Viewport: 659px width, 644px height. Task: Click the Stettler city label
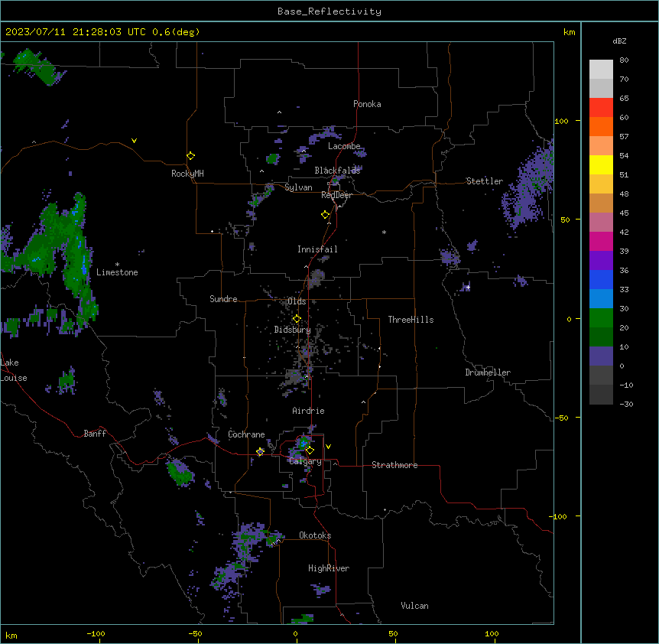click(485, 181)
